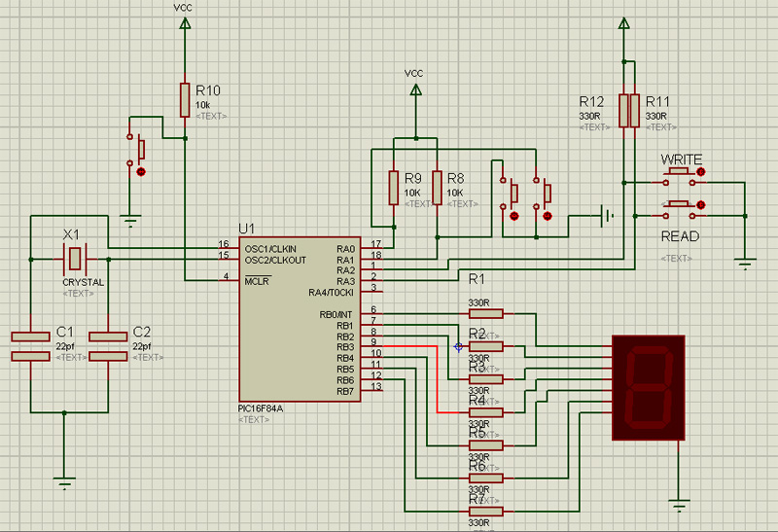Select the WRITE push button symbol
Screen dimensions: 778x532
(x=678, y=177)
